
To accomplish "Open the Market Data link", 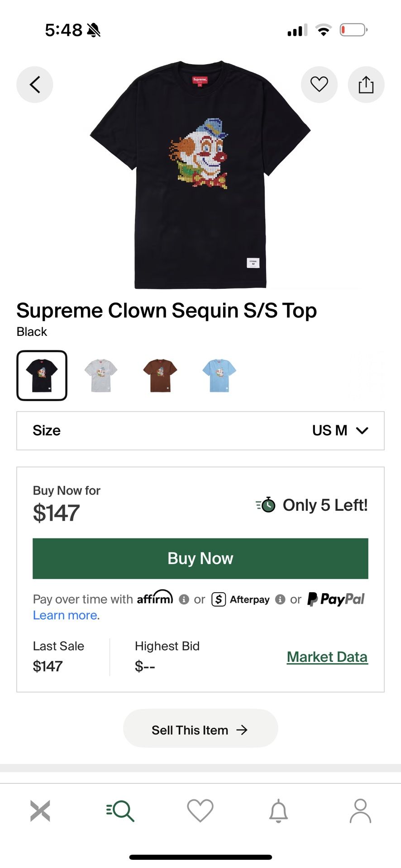I will pyautogui.click(x=327, y=657).
